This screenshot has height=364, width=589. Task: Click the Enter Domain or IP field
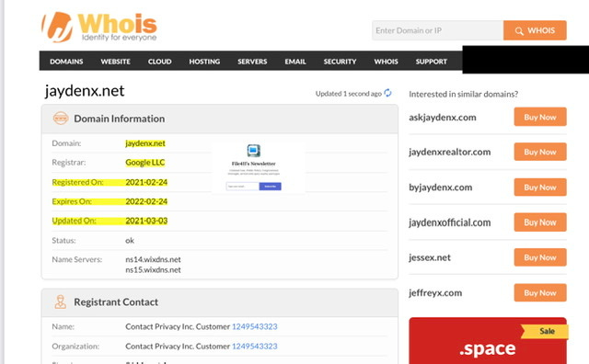tap(438, 30)
